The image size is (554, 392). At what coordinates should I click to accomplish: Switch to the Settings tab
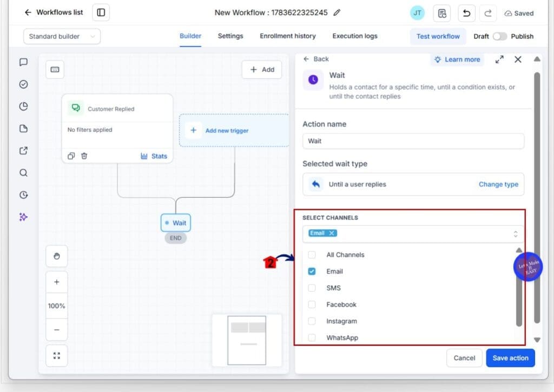[x=230, y=36]
